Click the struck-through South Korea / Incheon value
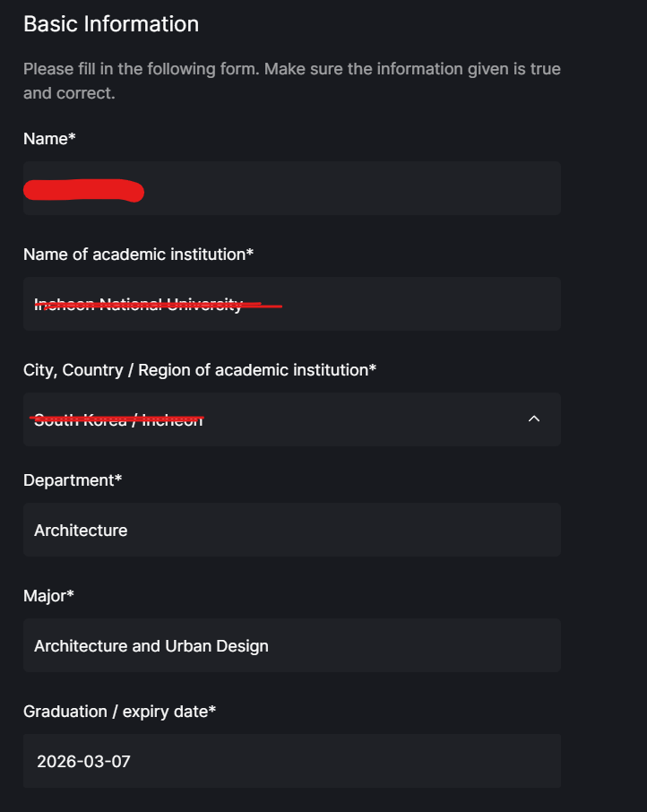 point(118,419)
